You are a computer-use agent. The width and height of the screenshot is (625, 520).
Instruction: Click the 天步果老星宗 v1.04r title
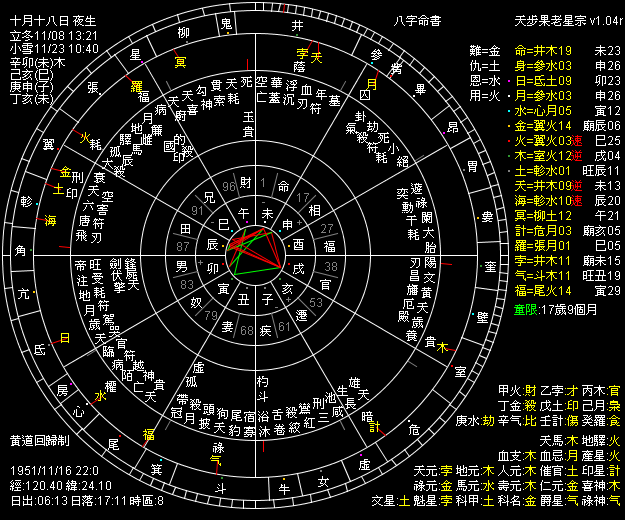[566, 20]
